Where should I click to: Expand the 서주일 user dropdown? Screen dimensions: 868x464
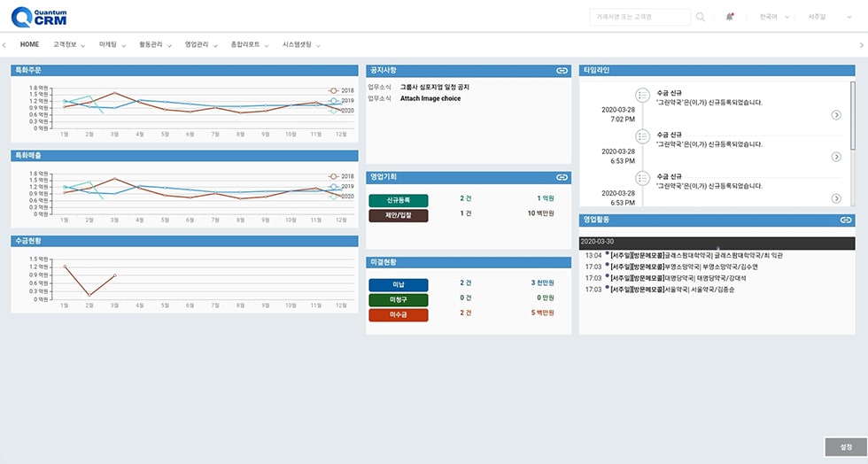pyautogui.click(x=820, y=17)
